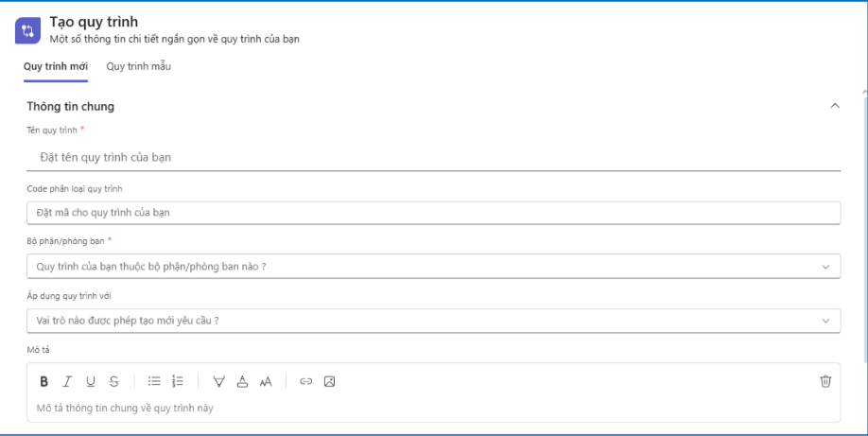Apply italic formatting in Mô tả toolbar
Image resolution: width=868 pixels, height=436 pixels.
point(67,382)
